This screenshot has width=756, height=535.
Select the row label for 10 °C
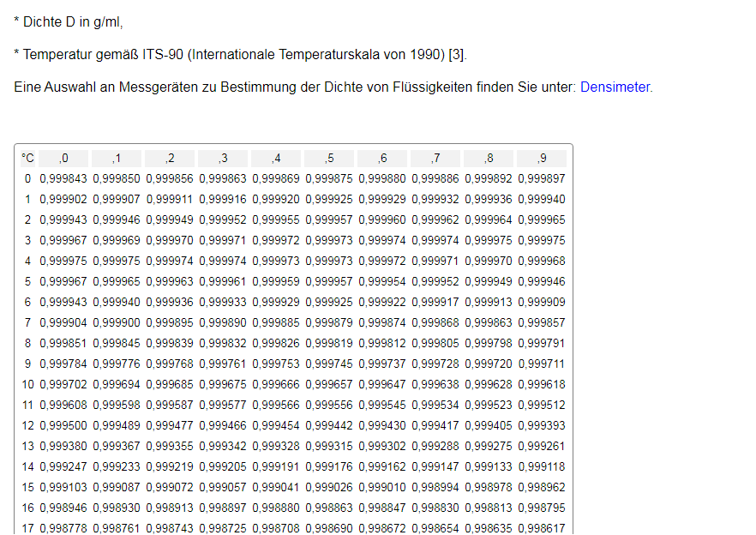click(x=26, y=384)
